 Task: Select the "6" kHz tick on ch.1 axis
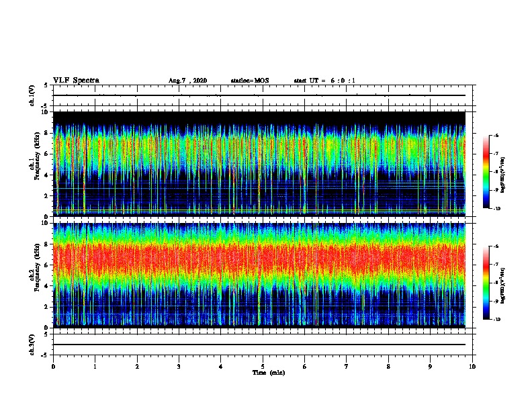[x=47, y=154]
